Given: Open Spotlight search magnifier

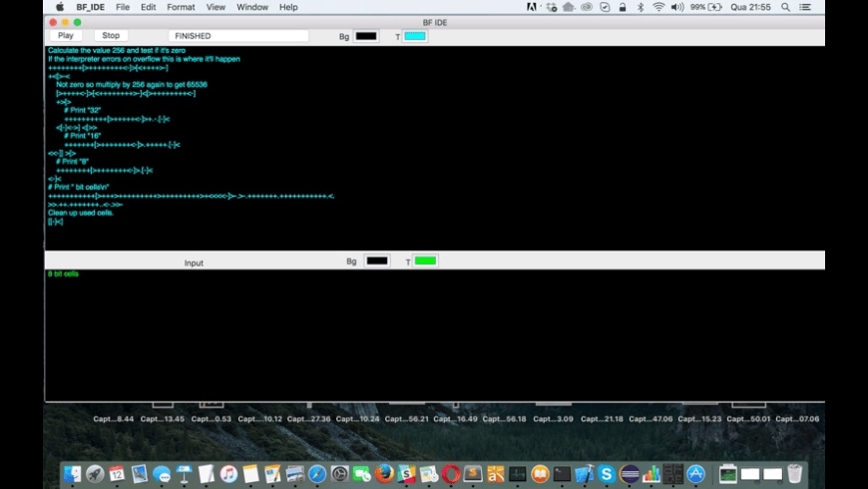Looking at the screenshot, I should click(785, 7).
